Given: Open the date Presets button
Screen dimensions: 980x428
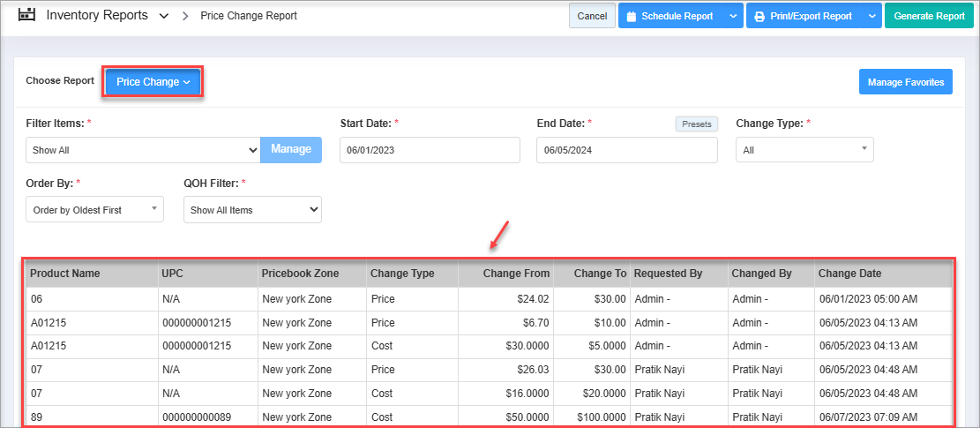Looking at the screenshot, I should pyautogui.click(x=697, y=124).
